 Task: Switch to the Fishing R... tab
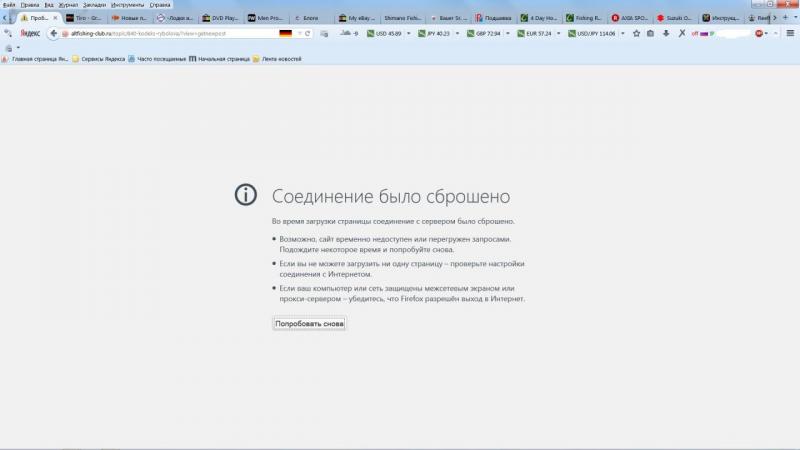(584, 18)
